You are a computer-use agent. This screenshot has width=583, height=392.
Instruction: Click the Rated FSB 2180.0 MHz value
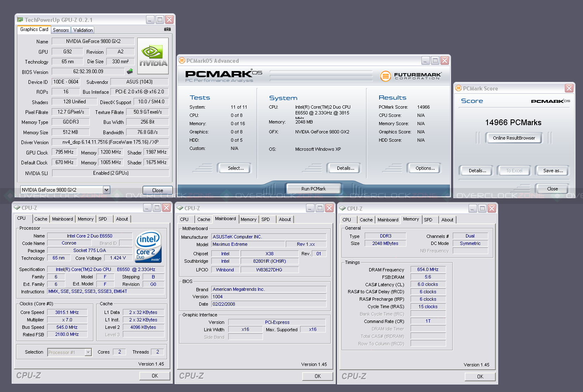[67, 334]
